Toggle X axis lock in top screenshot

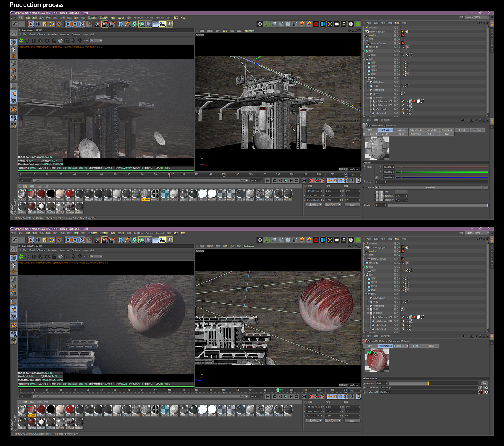click(68, 24)
